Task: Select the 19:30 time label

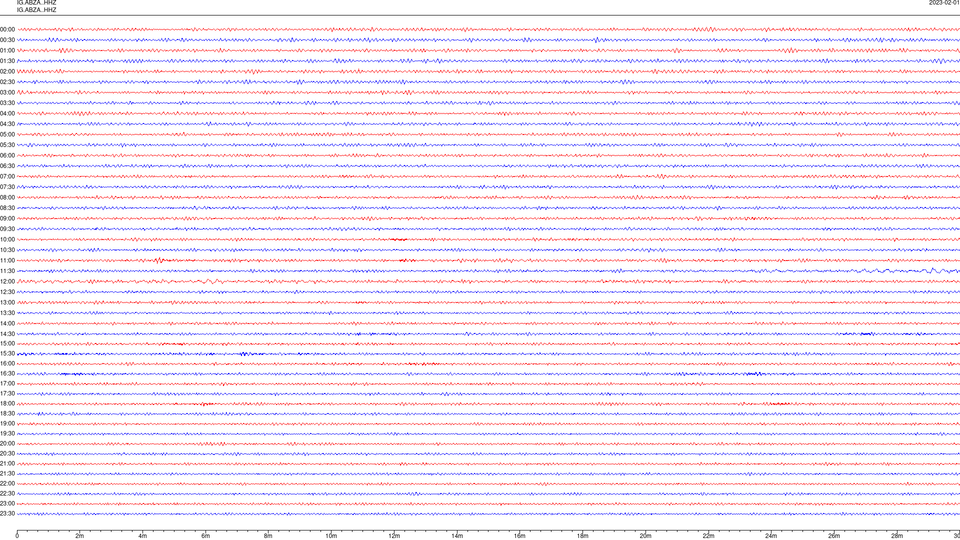Action: click(x=7, y=433)
